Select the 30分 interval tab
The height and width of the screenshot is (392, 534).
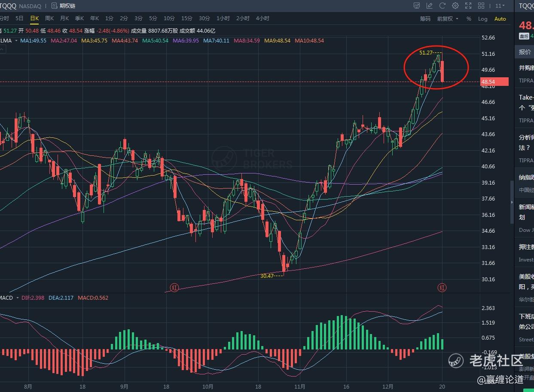[x=204, y=18]
